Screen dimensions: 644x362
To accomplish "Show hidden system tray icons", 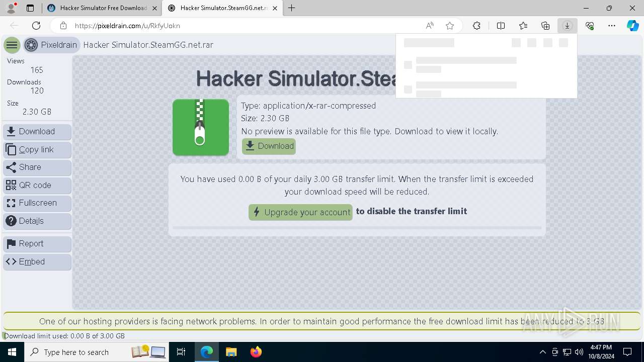I will point(543,352).
